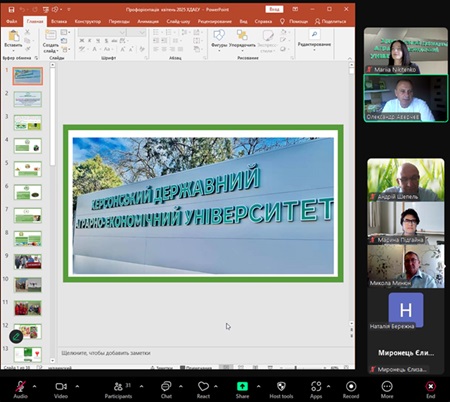Click the Cut scissors icon
This screenshot has height=402, width=450.
tap(27, 32)
